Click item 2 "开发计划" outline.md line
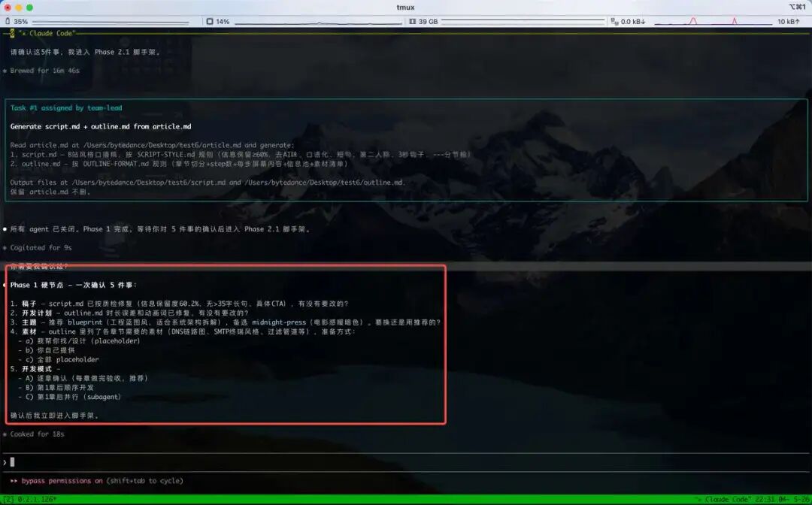 pos(129,313)
